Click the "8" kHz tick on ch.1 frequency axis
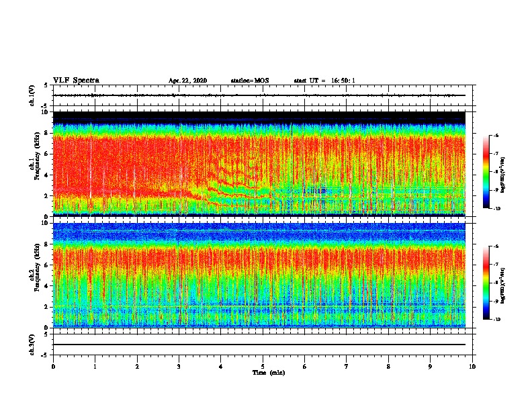Viewport: 532px width, 411px height. 47,133
